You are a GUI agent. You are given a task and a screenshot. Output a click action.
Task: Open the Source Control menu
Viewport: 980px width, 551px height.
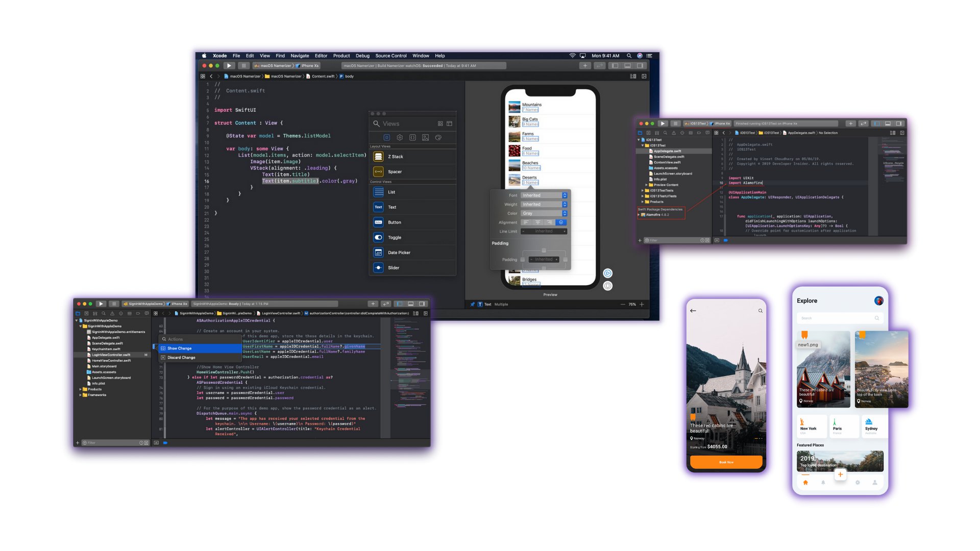coord(390,56)
